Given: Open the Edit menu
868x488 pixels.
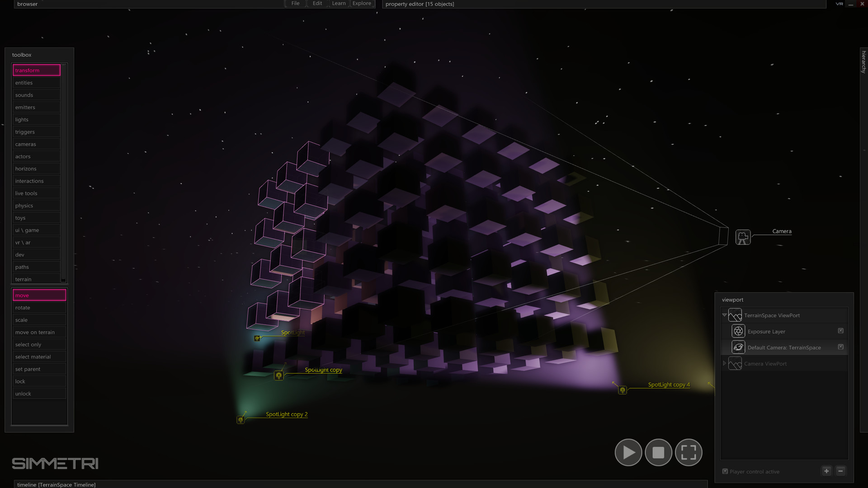Looking at the screenshot, I should pyautogui.click(x=317, y=4).
